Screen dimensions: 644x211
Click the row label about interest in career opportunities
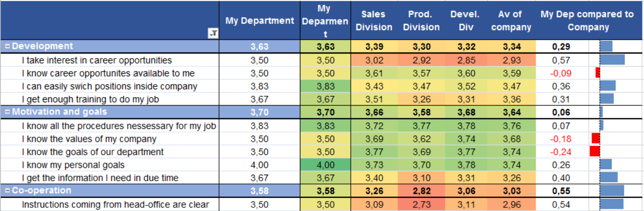[97, 60]
